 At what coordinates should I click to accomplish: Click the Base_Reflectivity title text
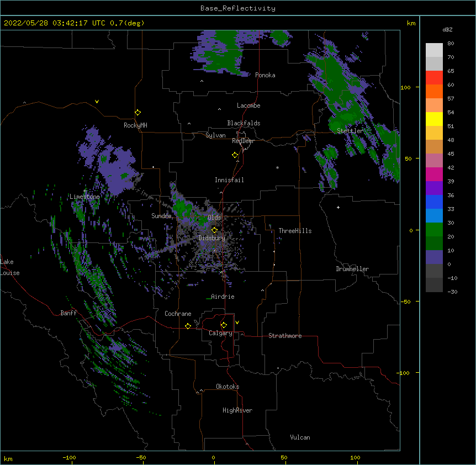[237, 8]
